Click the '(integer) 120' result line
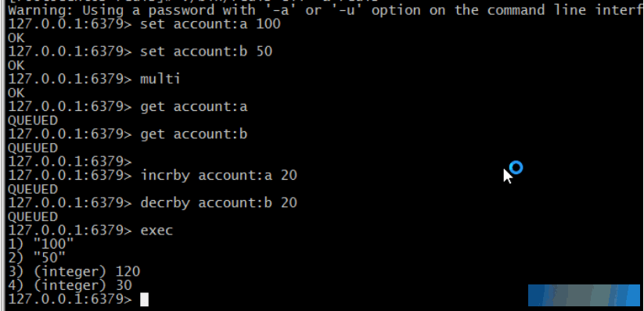644x311 pixels. (74, 272)
